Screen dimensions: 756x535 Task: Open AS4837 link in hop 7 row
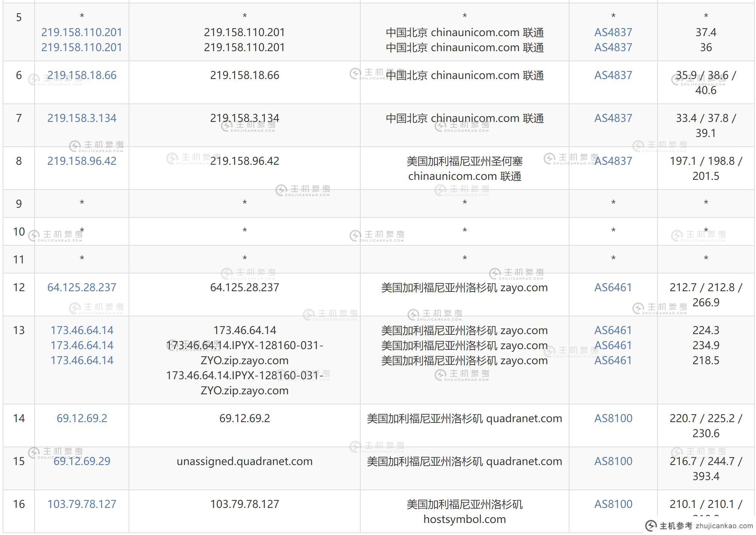[613, 118]
